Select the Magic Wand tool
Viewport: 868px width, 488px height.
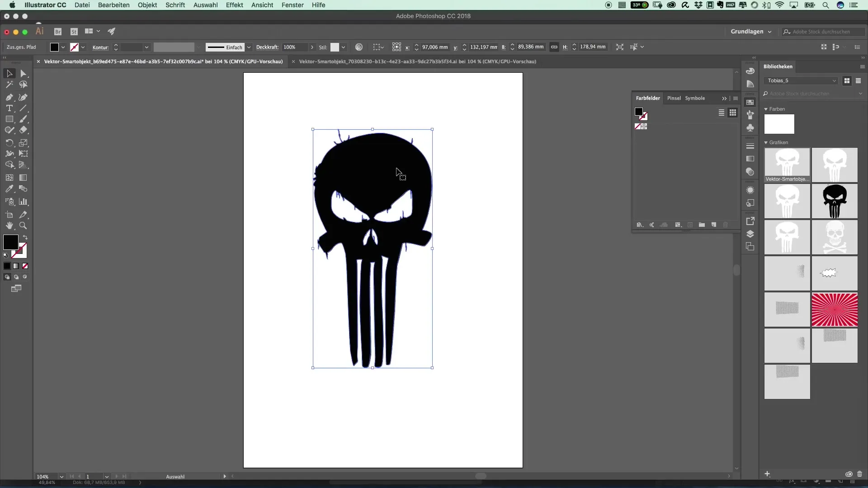click(x=9, y=84)
